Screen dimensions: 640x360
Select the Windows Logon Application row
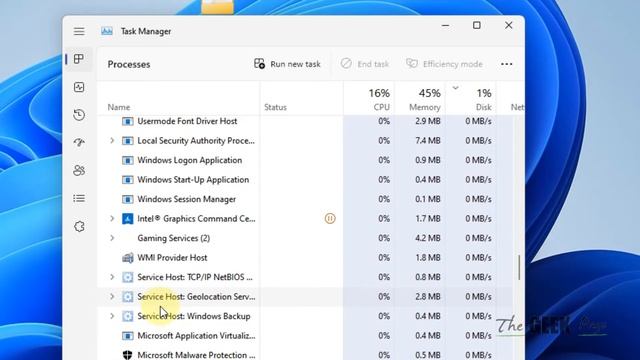point(305,160)
